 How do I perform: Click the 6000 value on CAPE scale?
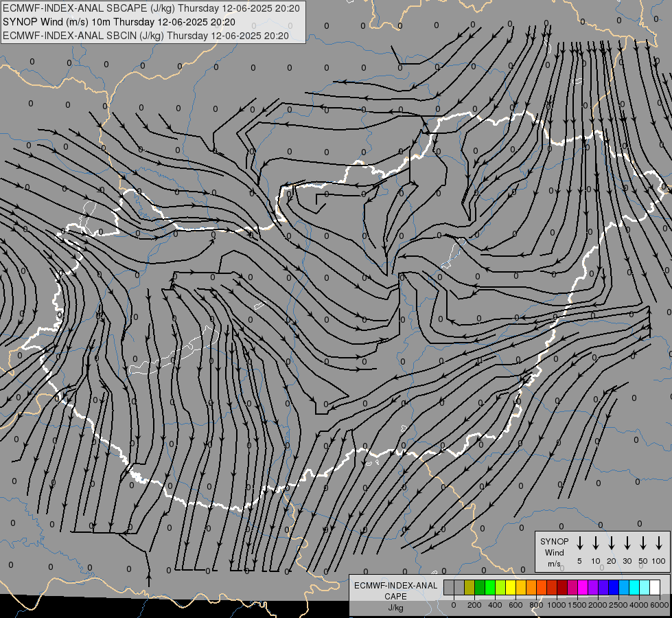660,605
